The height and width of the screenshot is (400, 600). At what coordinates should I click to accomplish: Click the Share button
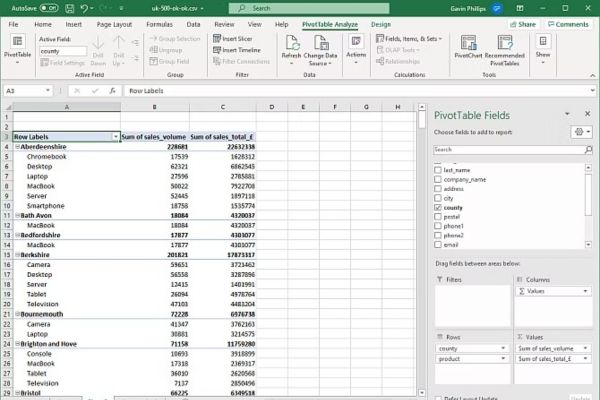(523, 24)
